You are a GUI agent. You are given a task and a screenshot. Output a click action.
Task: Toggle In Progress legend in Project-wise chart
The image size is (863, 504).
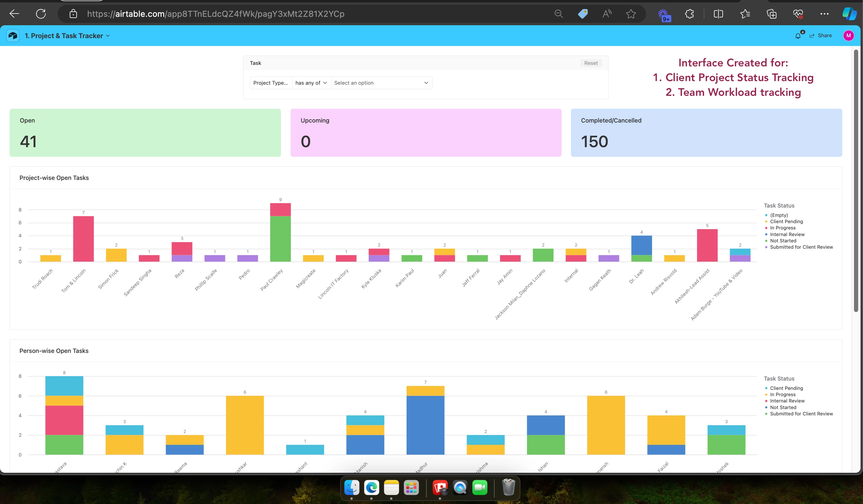tap(782, 228)
